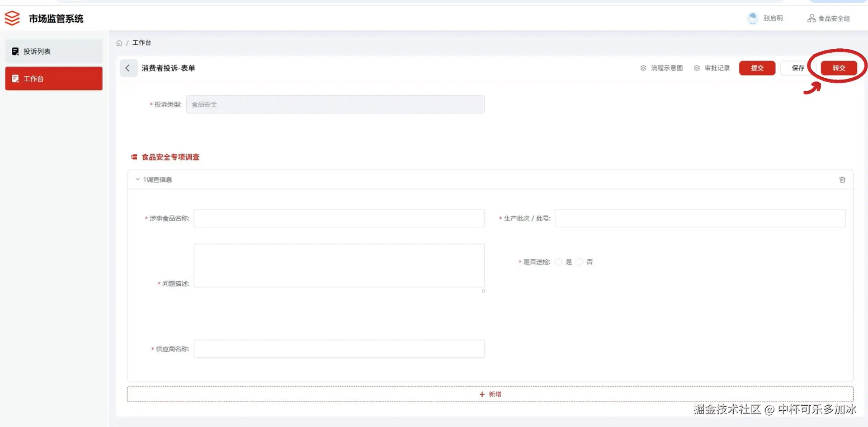Click the user avatar for 张启明
868x427 pixels.
(753, 18)
